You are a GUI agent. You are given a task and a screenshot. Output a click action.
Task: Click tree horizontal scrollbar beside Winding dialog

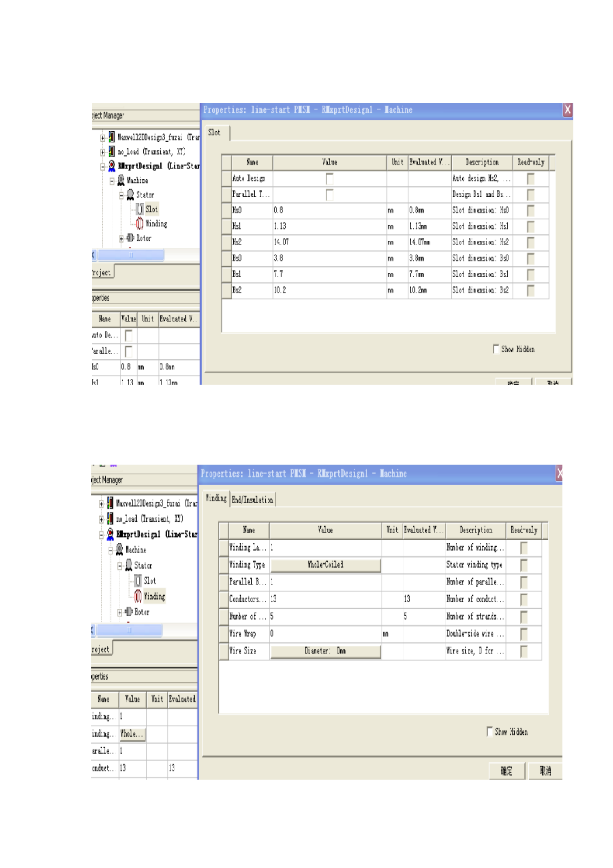click(129, 630)
